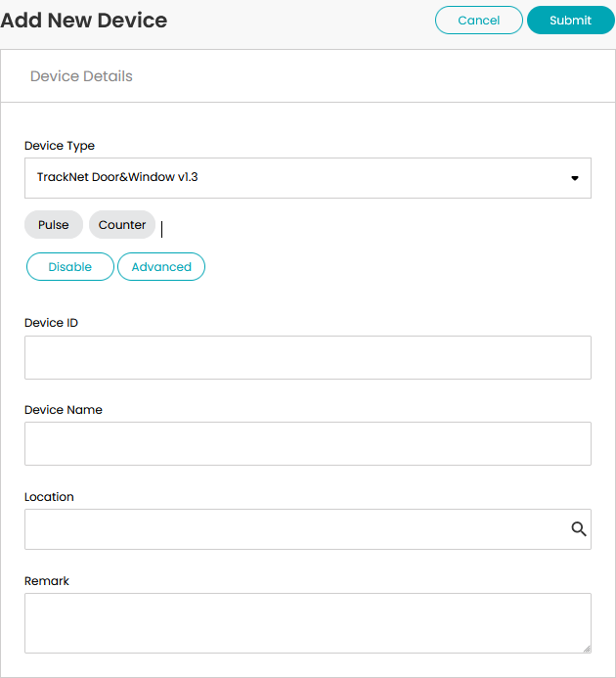The width and height of the screenshot is (616, 678).
Task: Click the Disable pill button
Action: click(70, 267)
